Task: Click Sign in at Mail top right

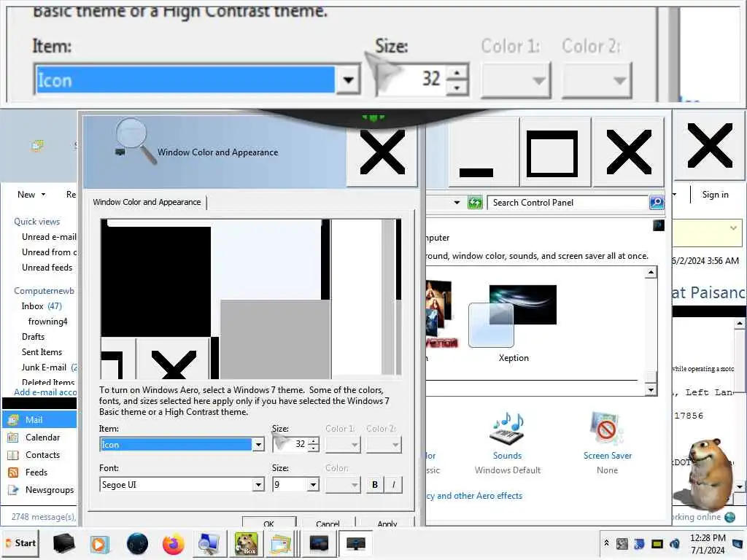Action: point(715,194)
